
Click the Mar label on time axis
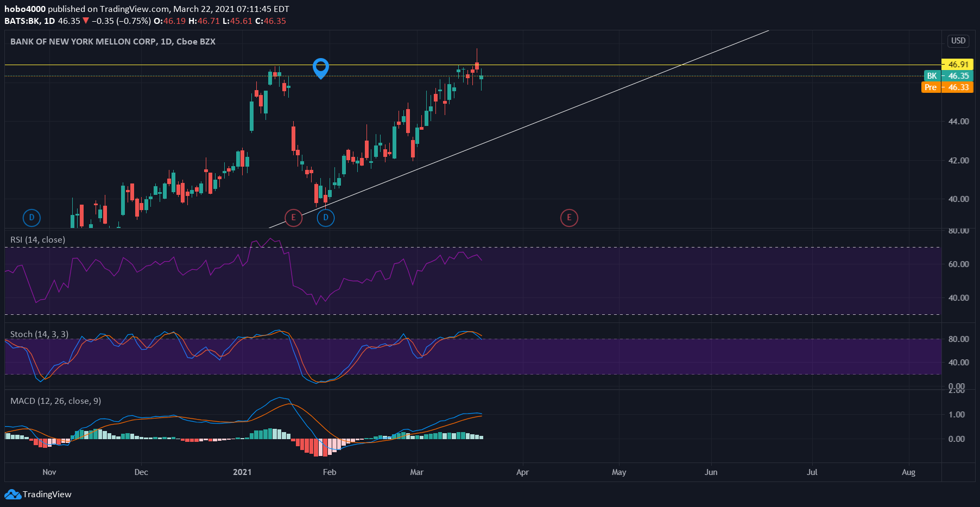click(416, 472)
